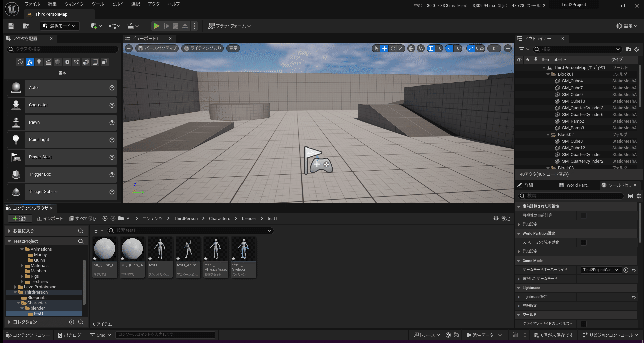Toggle クライアントサイドのレベルスト checkbox
The image size is (644, 343).
[584, 324]
